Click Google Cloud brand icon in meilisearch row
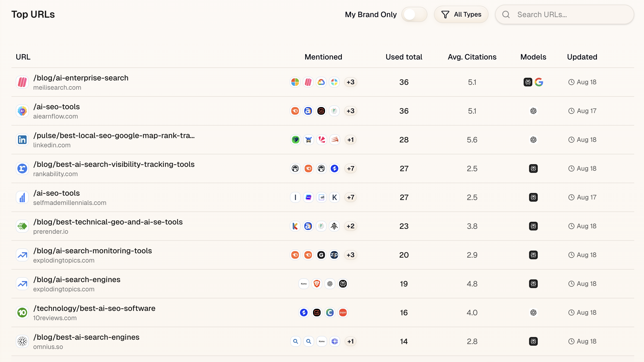Viewport: 644px width, 362px height. [321, 82]
